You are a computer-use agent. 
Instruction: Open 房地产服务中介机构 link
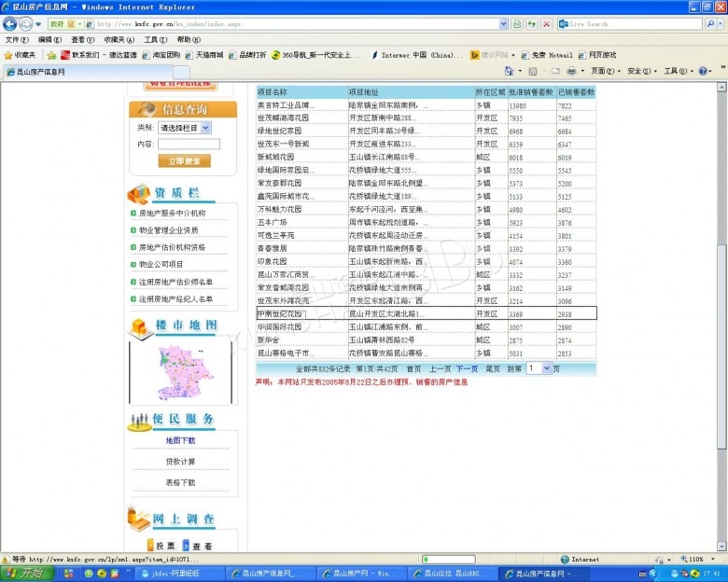point(172,214)
